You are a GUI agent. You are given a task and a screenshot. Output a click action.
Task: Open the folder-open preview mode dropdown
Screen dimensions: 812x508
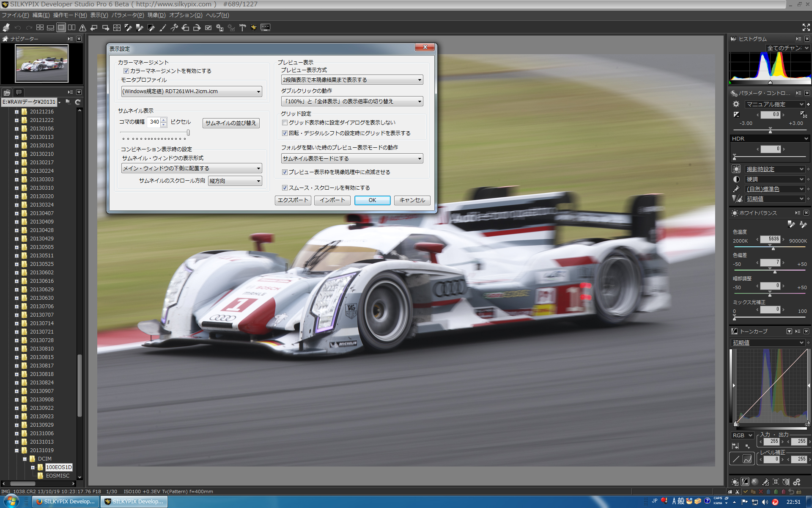coord(352,159)
